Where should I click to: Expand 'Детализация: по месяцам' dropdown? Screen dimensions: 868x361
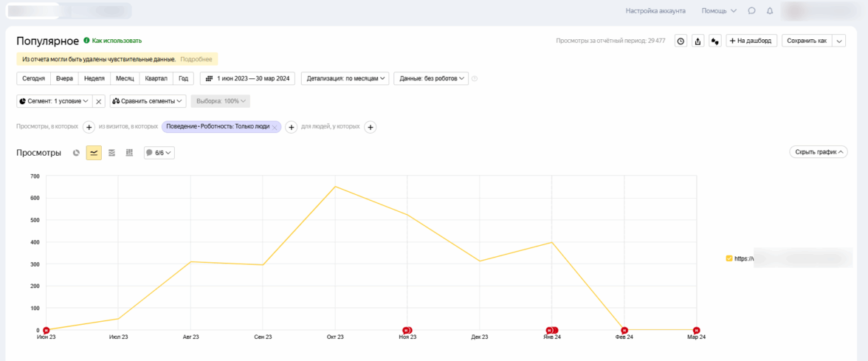tap(345, 78)
